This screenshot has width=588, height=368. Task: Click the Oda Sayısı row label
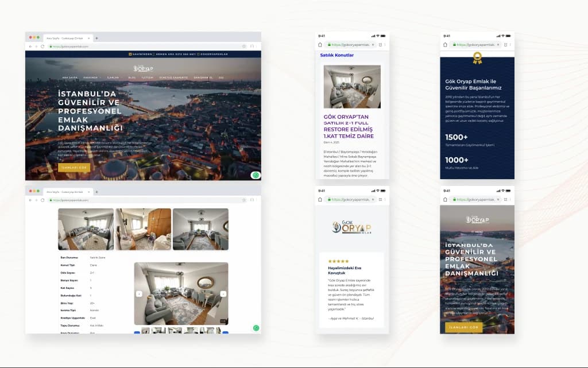tap(68, 273)
